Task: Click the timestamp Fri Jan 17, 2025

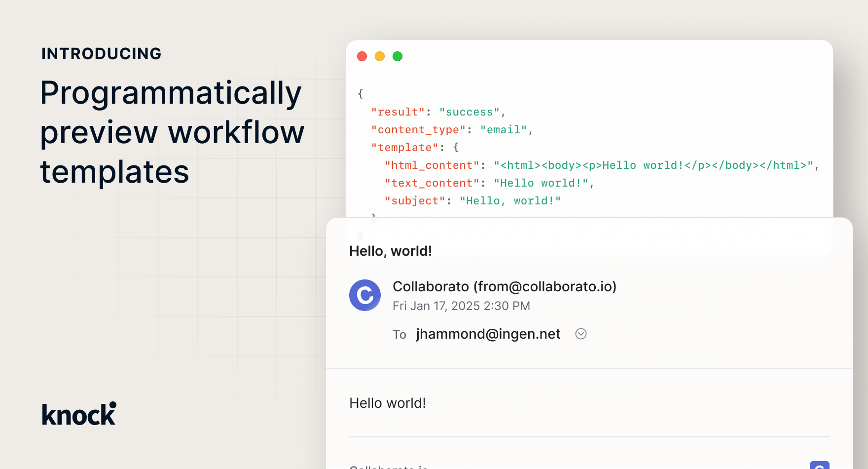Action: (x=461, y=306)
